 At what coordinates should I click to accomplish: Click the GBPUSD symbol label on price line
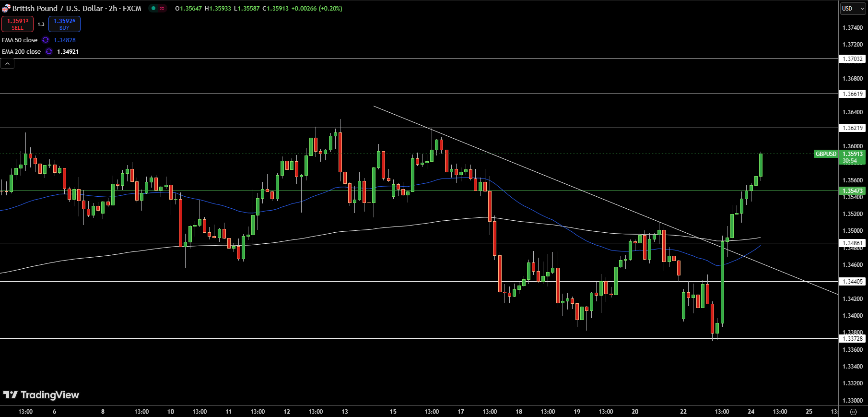pos(826,154)
